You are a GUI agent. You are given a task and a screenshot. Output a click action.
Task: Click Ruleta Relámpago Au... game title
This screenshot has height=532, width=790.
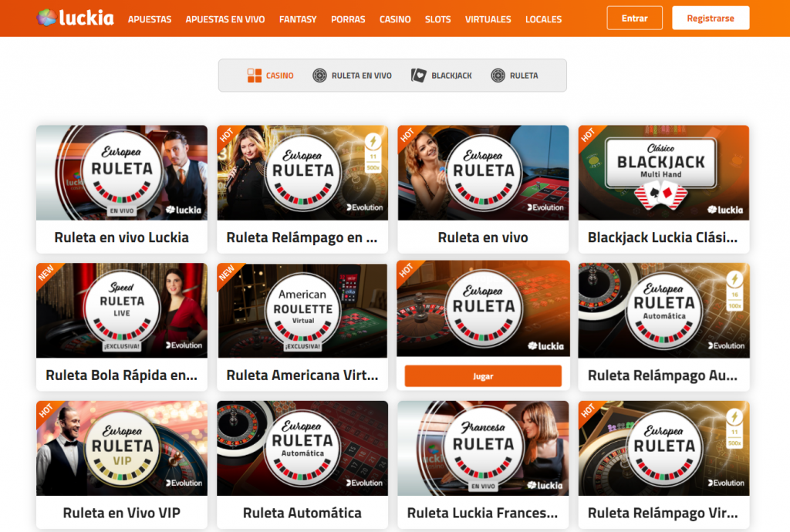[x=663, y=375]
